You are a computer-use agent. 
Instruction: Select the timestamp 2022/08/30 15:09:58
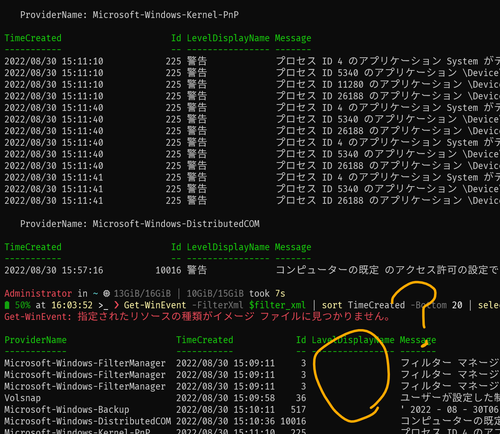[x=225, y=398]
